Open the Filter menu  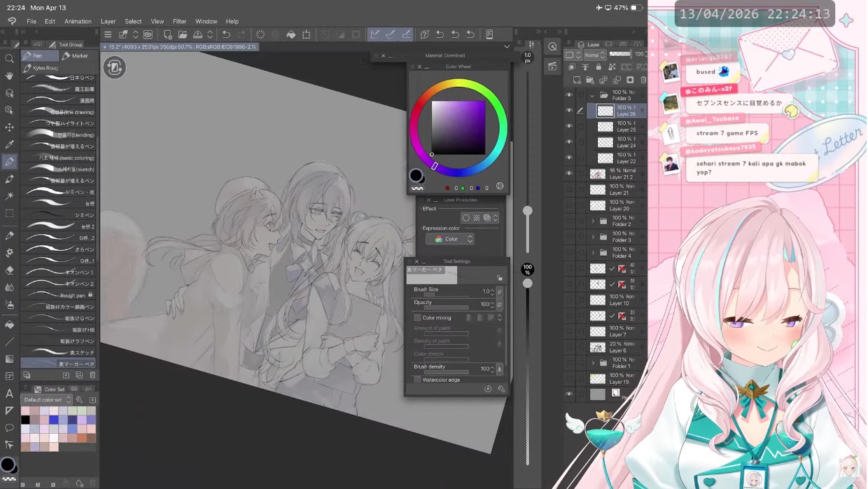179,21
